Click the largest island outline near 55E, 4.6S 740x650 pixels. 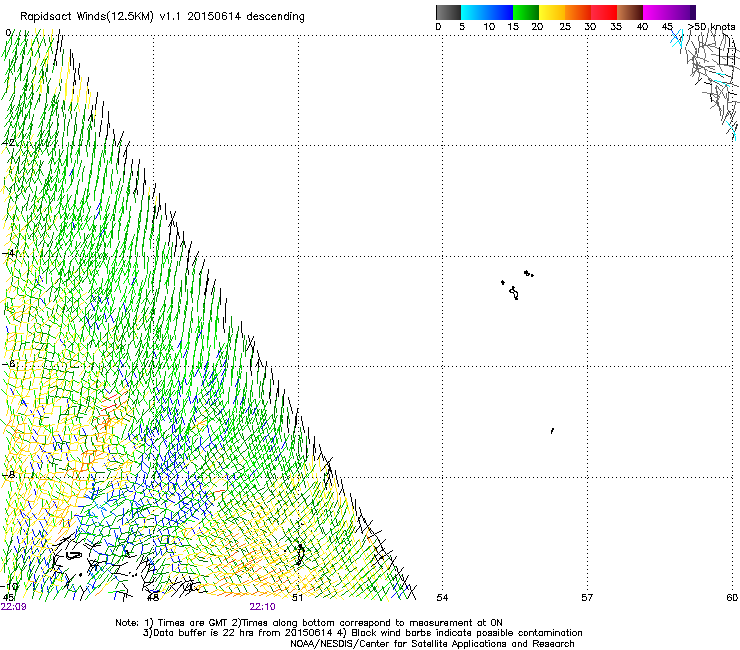point(514,293)
